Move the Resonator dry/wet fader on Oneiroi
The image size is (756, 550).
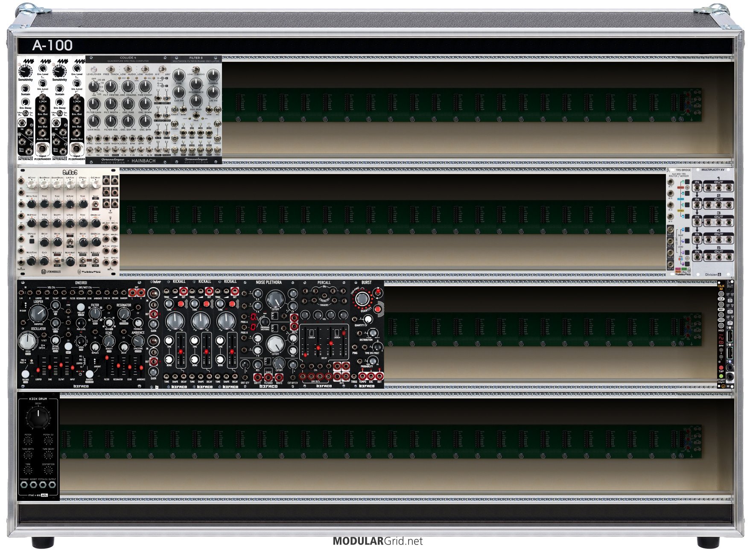click(118, 367)
